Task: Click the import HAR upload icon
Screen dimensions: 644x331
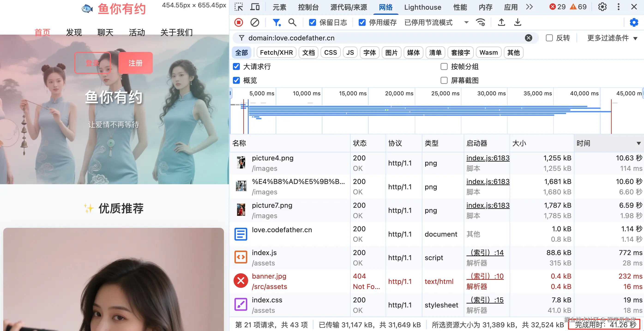Action: tap(501, 22)
